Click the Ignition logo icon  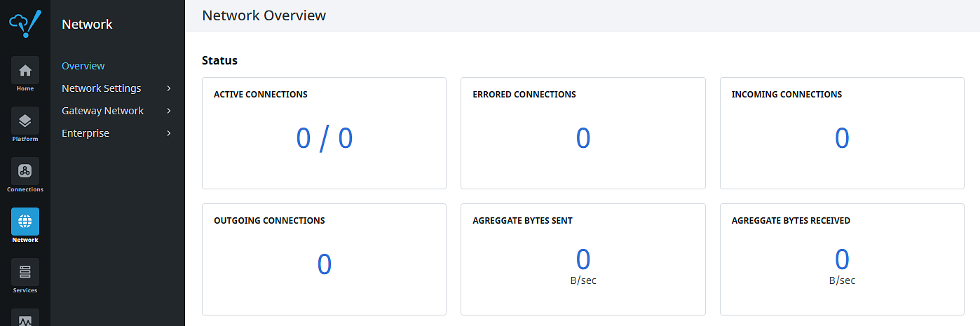coord(25,22)
